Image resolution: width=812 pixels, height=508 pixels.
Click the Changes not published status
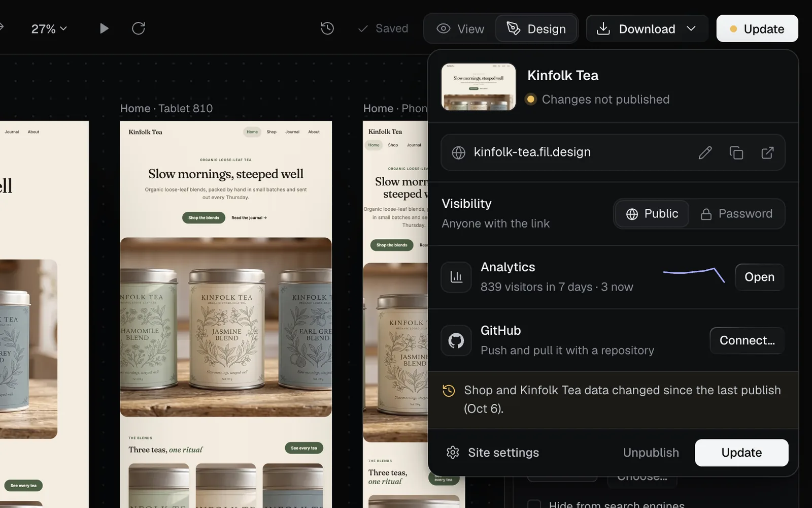(x=597, y=100)
